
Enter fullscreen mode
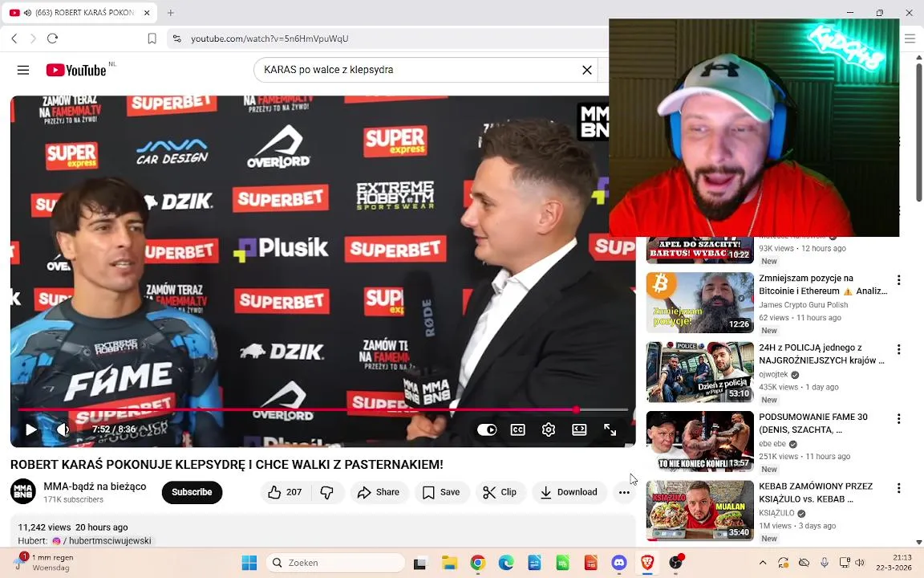pyautogui.click(x=610, y=429)
